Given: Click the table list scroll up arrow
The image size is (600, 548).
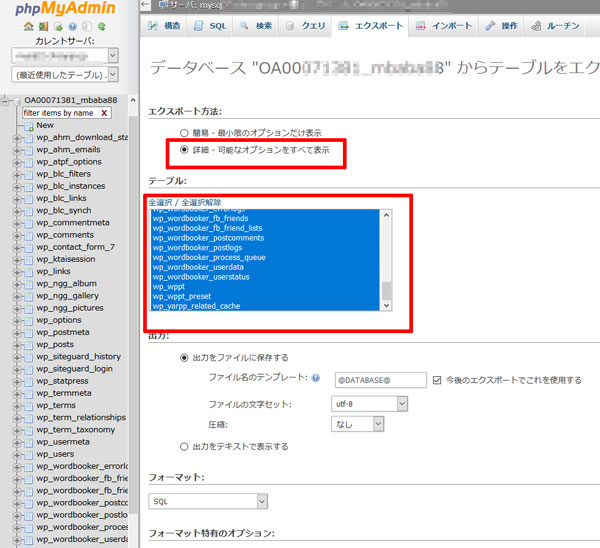Looking at the screenshot, I should [x=386, y=215].
